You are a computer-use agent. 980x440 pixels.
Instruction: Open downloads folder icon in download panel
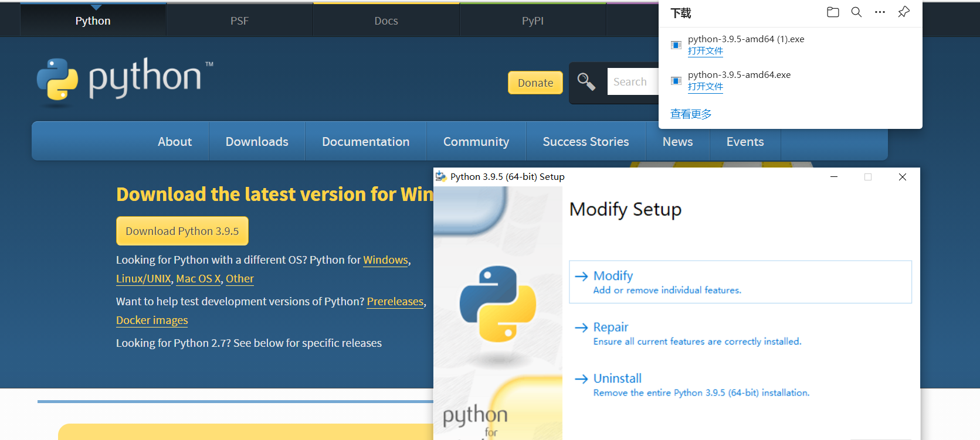tap(833, 12)
